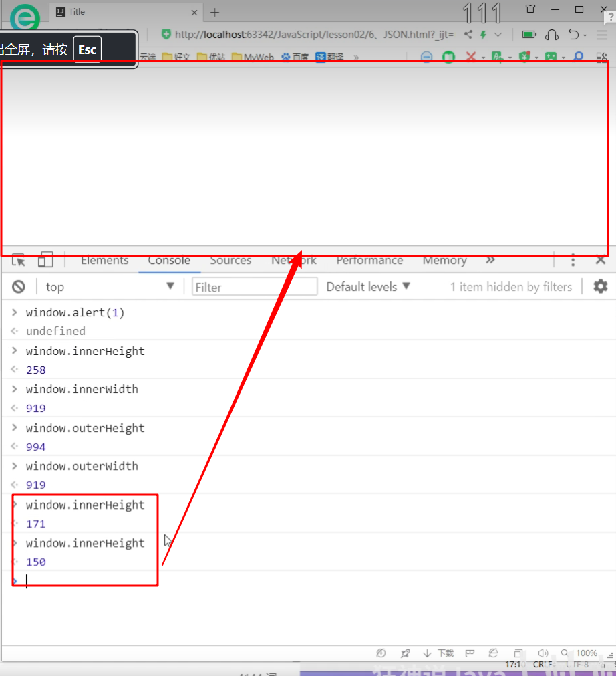Close the DevTools panel
Viewport: 616px width, 676px height.
pos(601,261)
